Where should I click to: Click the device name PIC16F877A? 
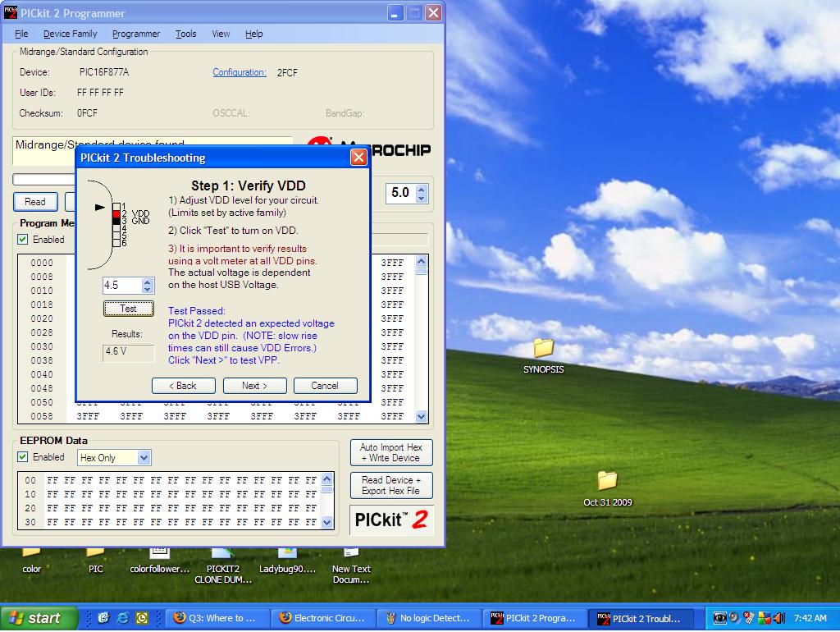point(104,72)
